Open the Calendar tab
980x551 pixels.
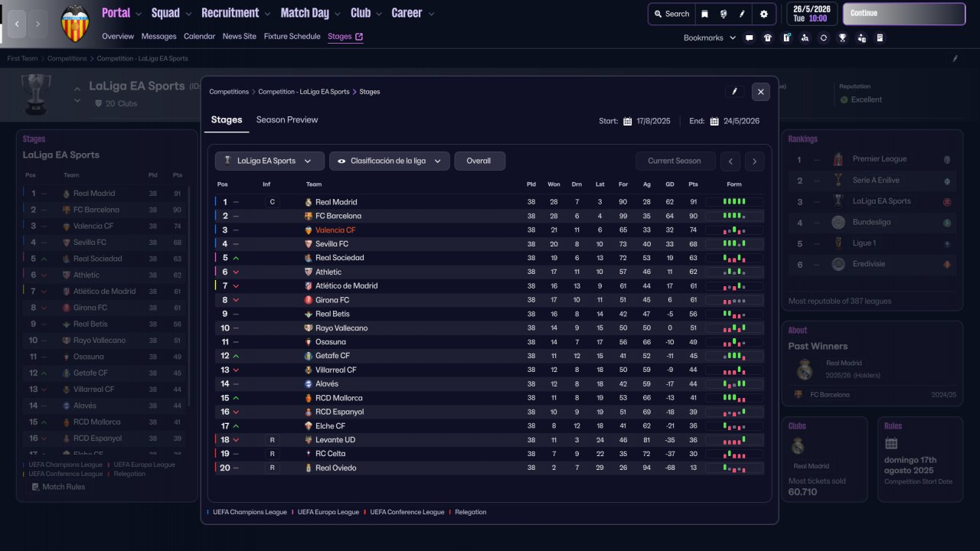point(200,37)
